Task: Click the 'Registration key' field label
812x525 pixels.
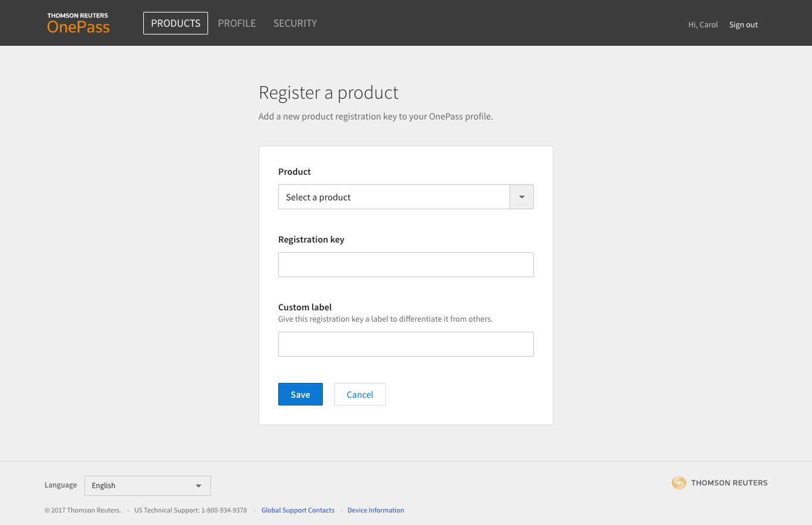Action: [x=311, y=240]
